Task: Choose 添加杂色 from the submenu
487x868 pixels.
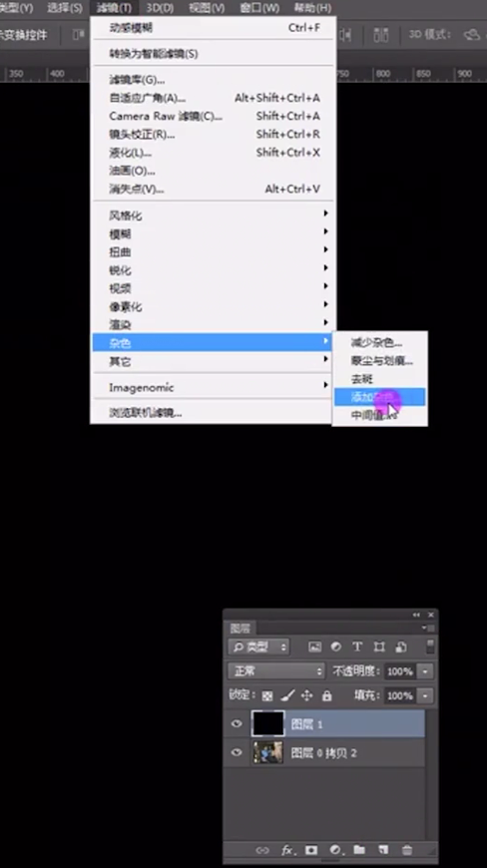Action: point(379,397)
